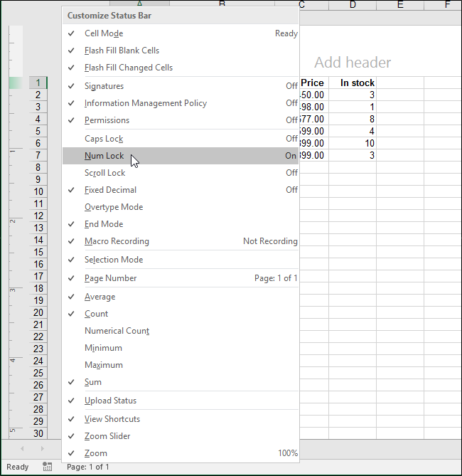Enable Num Lock status indicator
The height and width of the screenshot is (476, 462).
104,156
